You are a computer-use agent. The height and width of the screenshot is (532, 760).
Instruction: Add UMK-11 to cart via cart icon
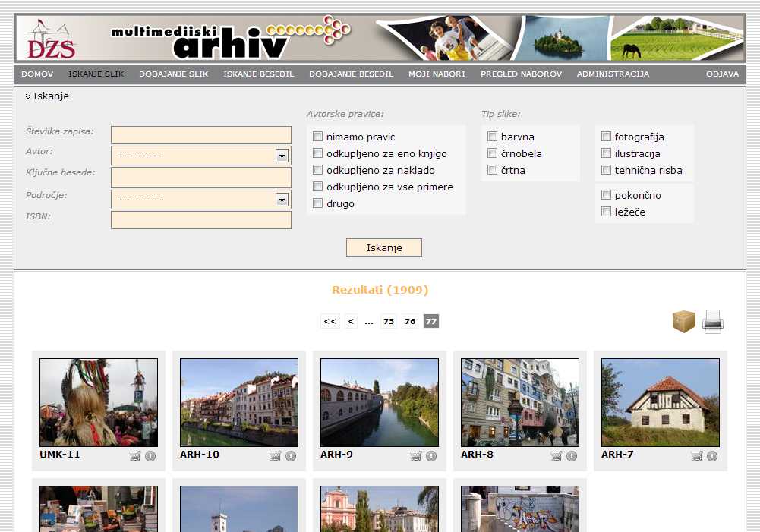[x=135, y=456]
